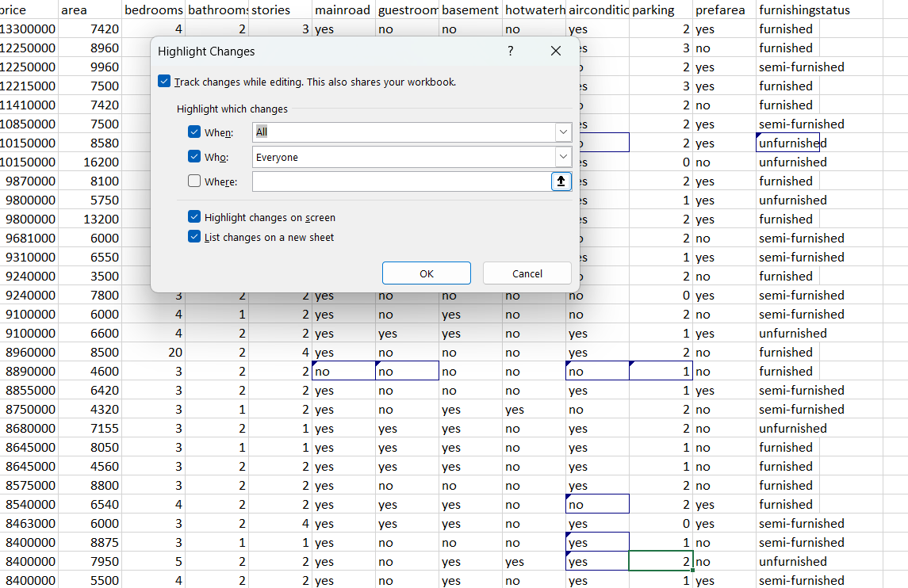Click the tracked unfurnished cell in price 10150000 area 8580 row

[787, 143]
